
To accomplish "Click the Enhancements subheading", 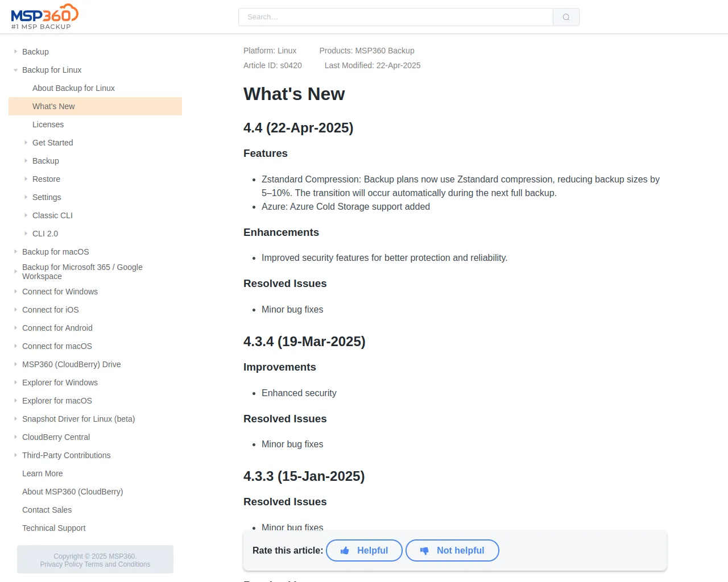I will 281,232.
